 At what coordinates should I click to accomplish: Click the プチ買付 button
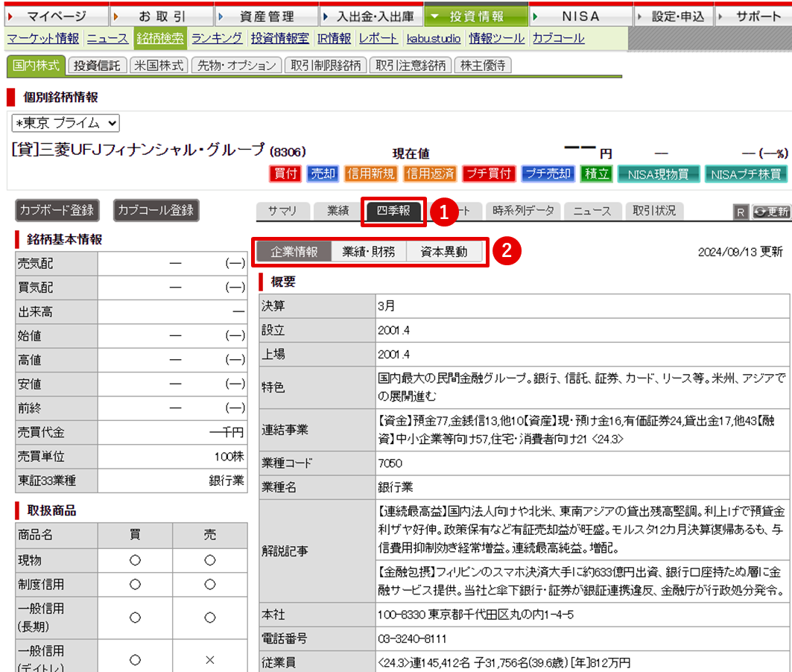(x=489, y=174)
